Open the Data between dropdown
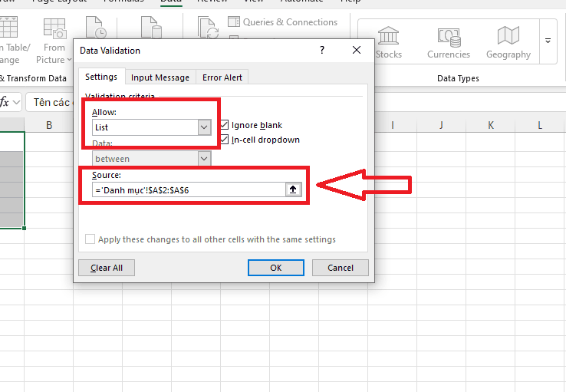Screen dimensions: 566x392 [x=204, y=159]
